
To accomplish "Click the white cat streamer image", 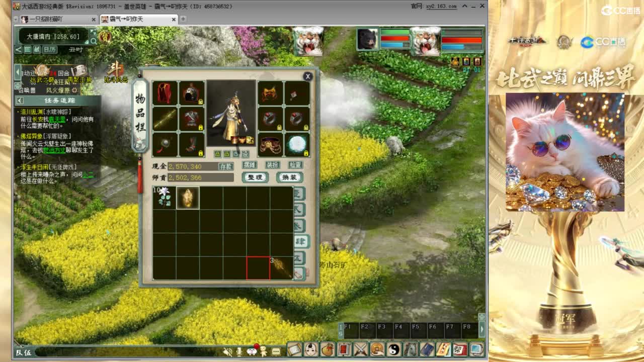I will pyautogui.click(x=565, y=152).
